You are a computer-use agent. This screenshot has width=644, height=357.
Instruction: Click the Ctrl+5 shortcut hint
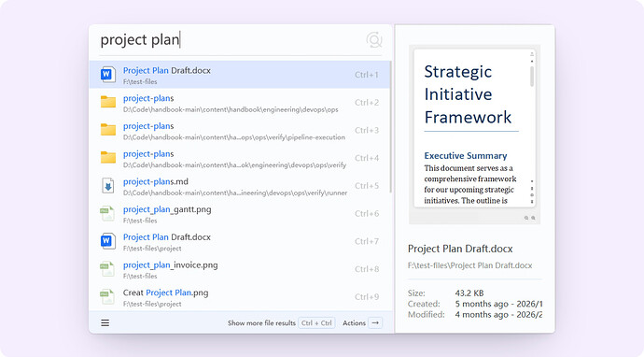tap(367, 186)
